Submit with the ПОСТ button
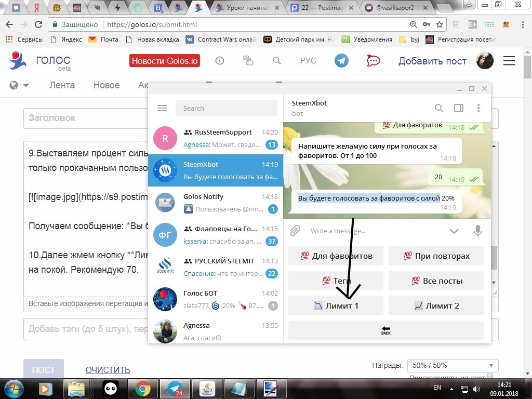This screenshot has height=399, width=532. coord(44,369)
